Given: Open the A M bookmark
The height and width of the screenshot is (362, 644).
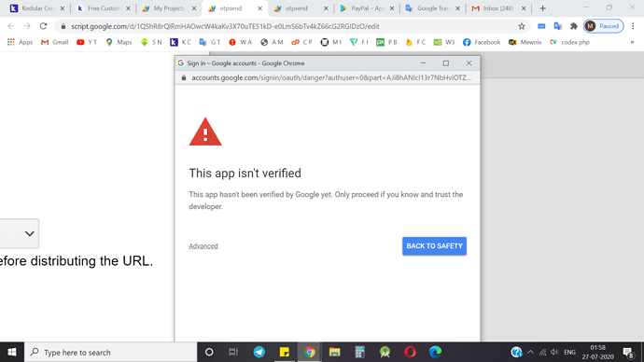Looking at the screenshot, I should pos(272,42).
